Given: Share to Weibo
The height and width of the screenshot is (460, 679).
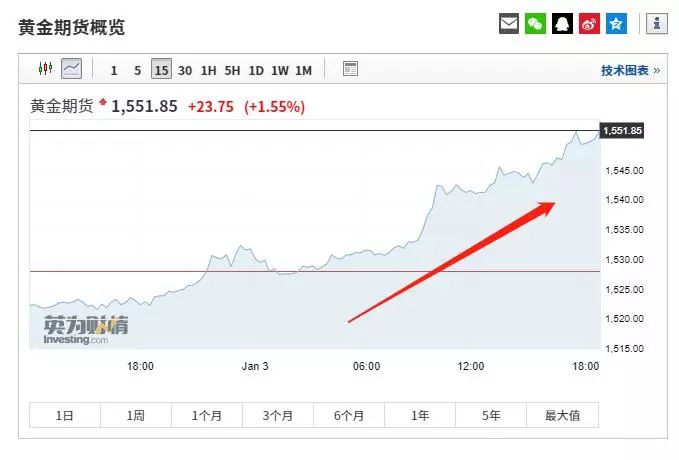Looking at the screenshot, I should point(590,24).
